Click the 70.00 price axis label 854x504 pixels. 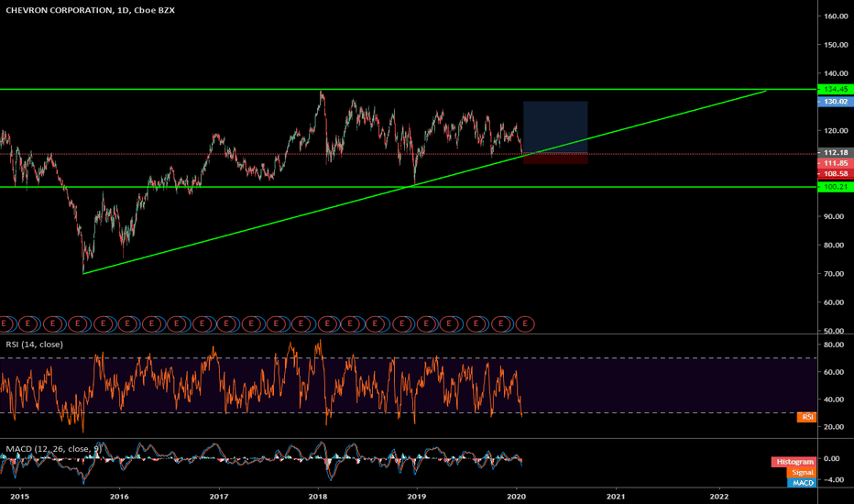[836, 273]
